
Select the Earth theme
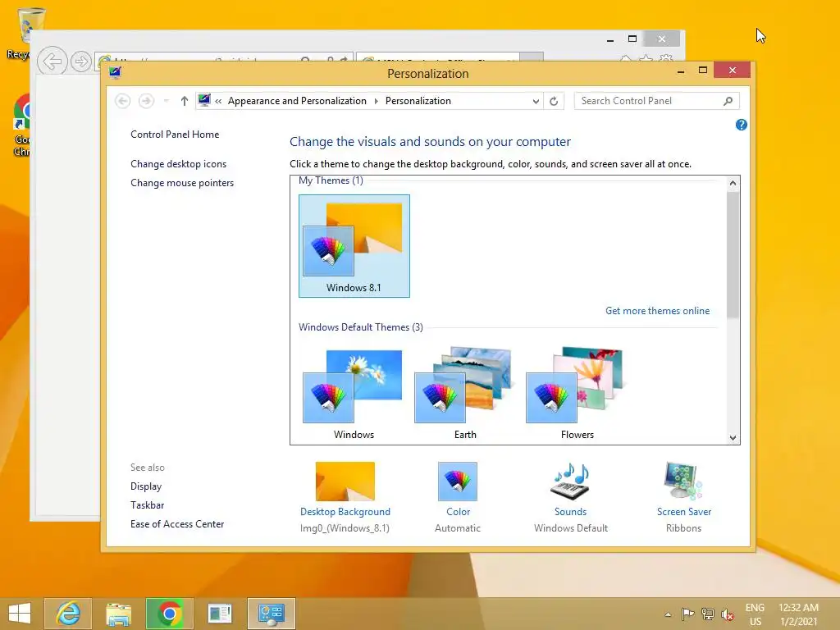pos(465,394)
